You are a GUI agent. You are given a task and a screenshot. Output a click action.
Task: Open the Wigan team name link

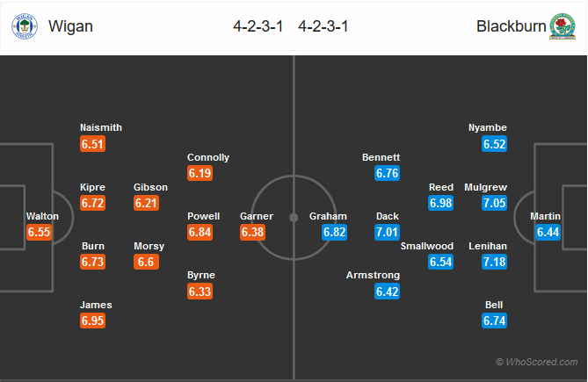(x=70, y=26)
